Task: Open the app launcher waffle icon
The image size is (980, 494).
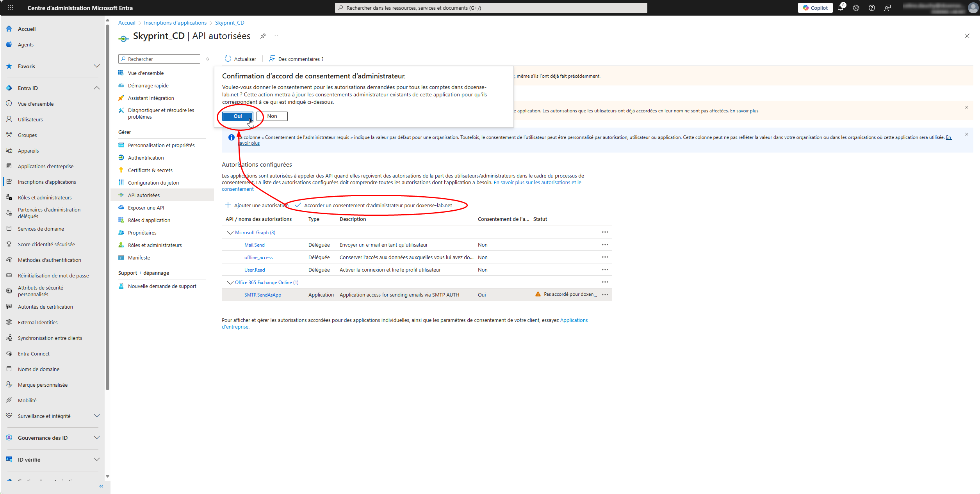Action: click(11, 8)
